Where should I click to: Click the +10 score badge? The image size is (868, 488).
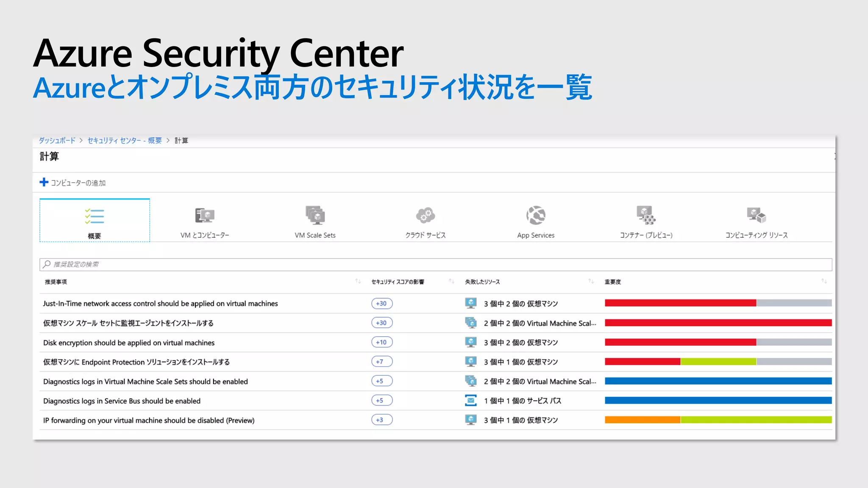tap(382, 342)
